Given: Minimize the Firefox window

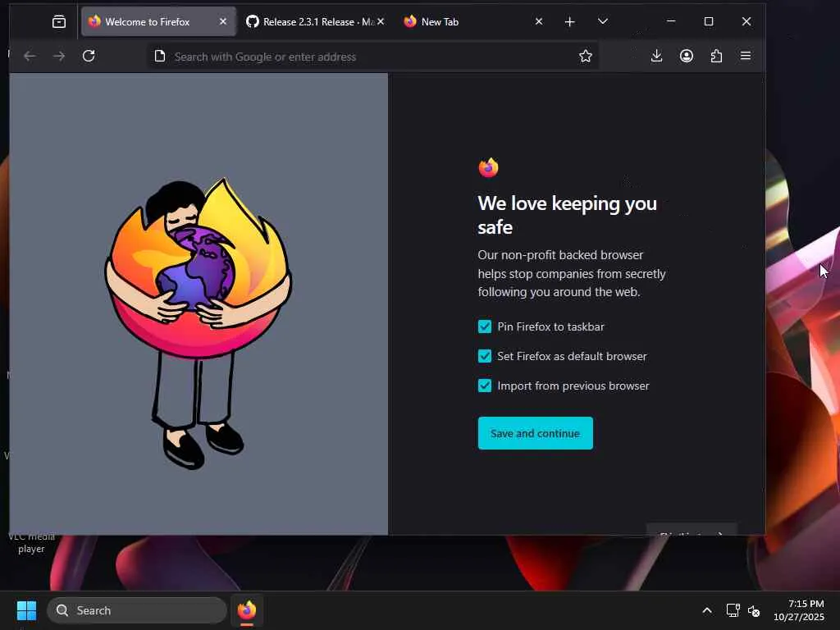Looking at the screenshot, I should 671,21.
